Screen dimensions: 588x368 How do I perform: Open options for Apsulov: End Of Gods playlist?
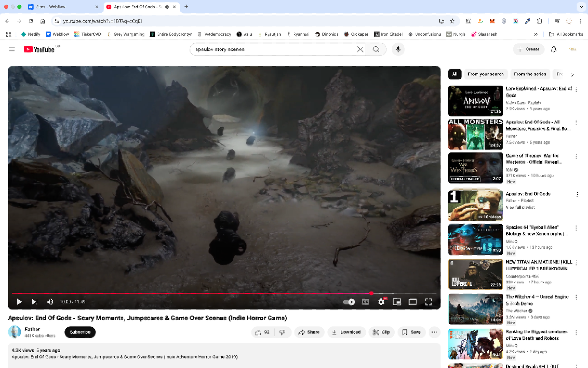577,194
